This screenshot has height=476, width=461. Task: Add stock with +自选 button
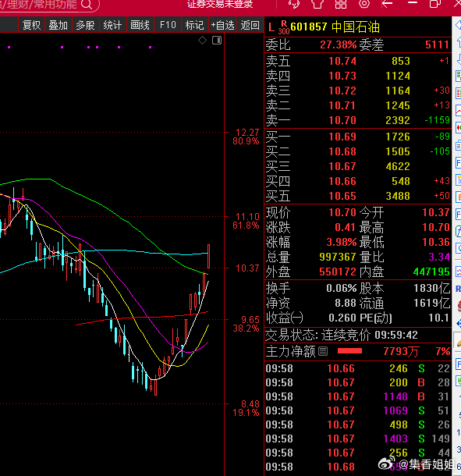tap(223, 25)
